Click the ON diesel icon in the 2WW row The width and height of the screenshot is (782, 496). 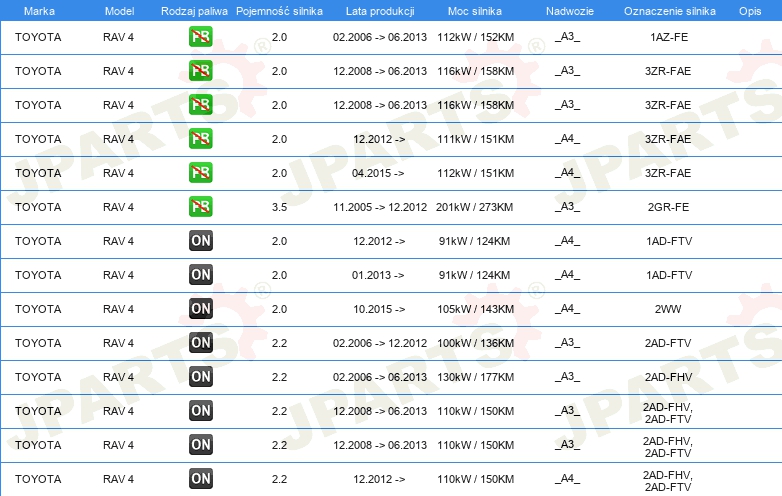tap(200, 309)
